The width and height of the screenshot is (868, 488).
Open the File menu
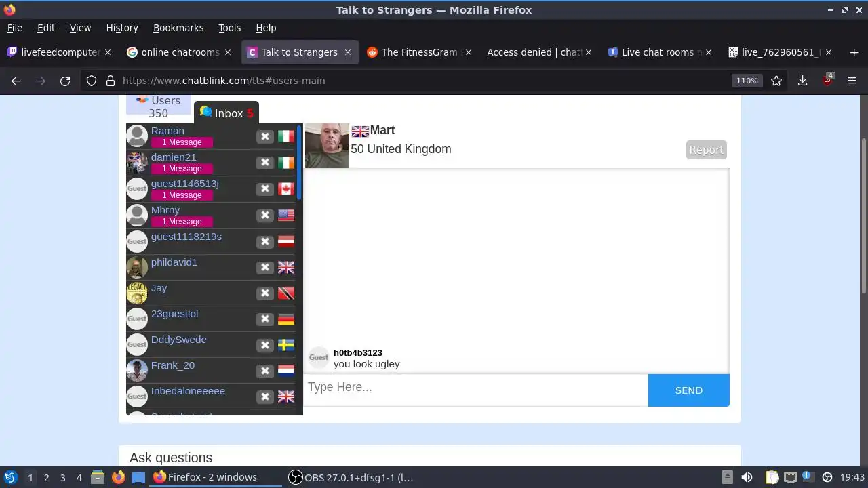pos(14,28)
